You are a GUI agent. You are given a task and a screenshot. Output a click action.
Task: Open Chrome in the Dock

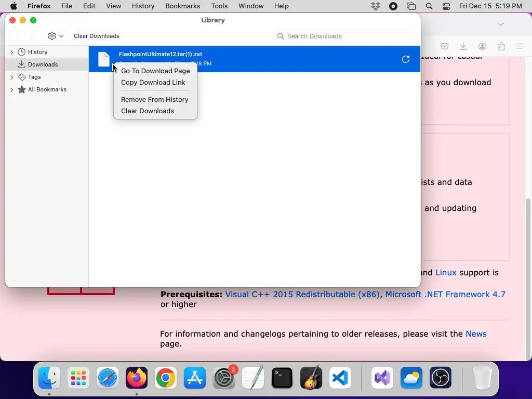tap(166, 378)
